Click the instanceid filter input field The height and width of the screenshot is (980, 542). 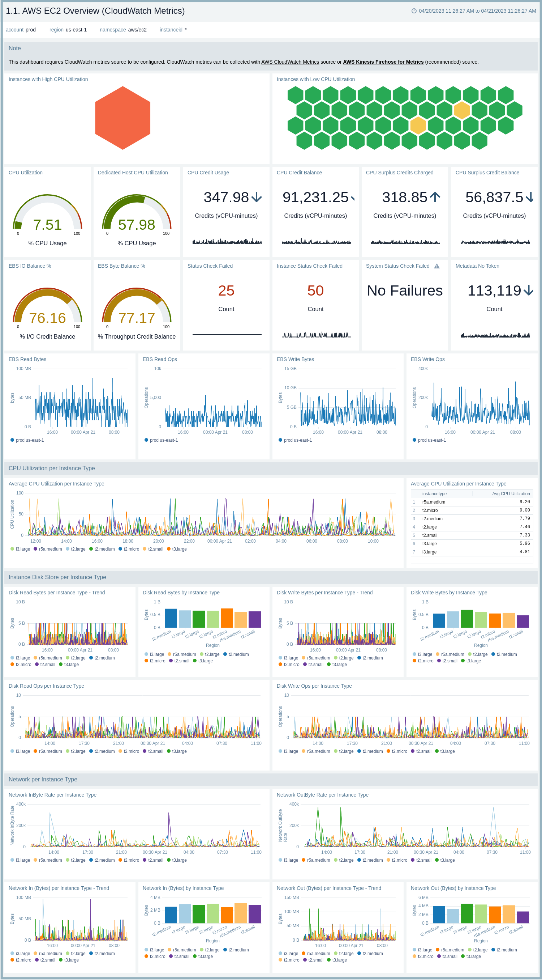193,30
